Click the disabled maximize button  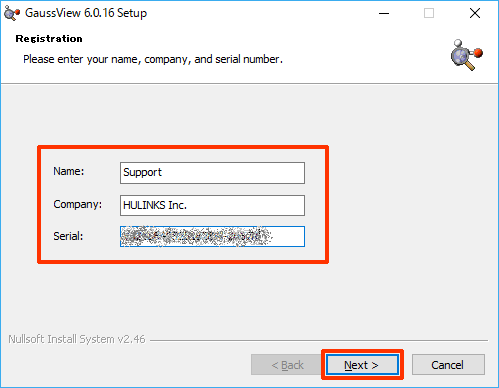[429, 13]
